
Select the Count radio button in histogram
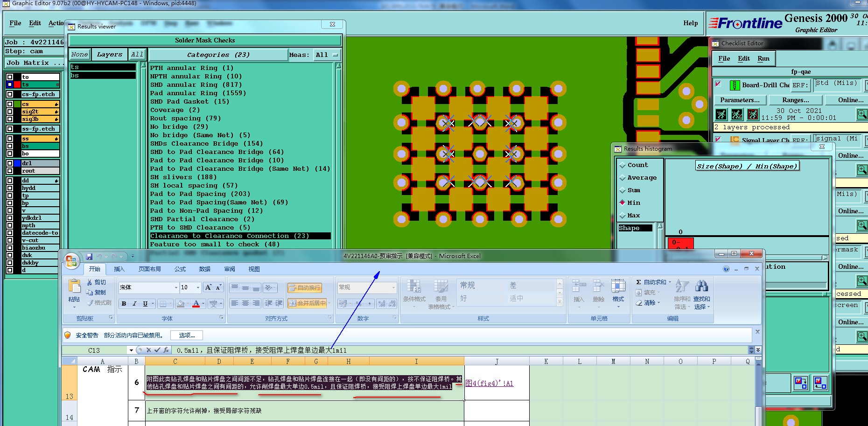pos(623,165)
